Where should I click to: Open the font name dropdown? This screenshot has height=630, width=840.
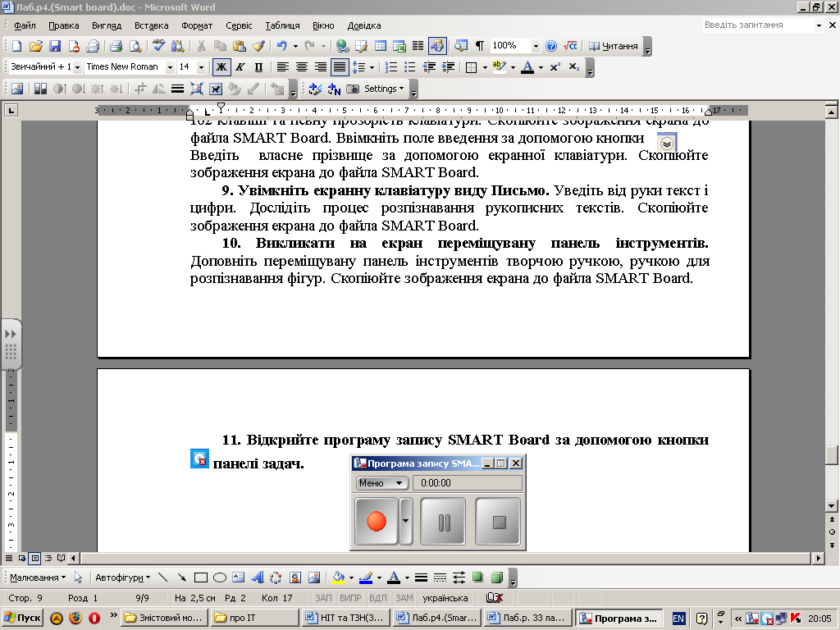170,67
